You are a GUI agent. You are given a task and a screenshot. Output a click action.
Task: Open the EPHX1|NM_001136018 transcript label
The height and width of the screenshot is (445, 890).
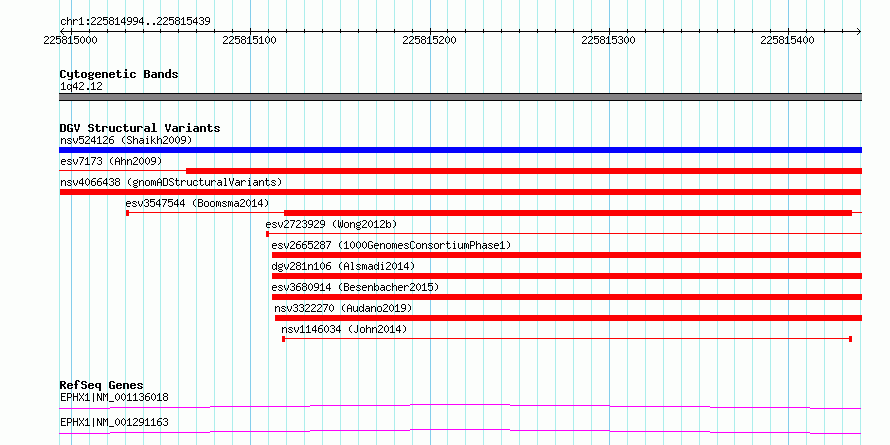114,397
